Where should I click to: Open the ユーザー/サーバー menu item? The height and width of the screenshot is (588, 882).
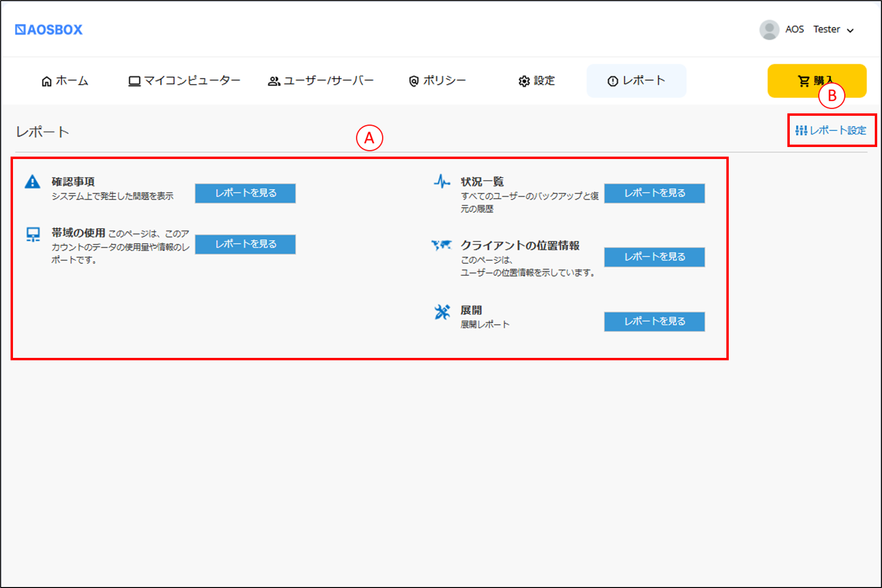pyautogui.click(x=320, y=81)
